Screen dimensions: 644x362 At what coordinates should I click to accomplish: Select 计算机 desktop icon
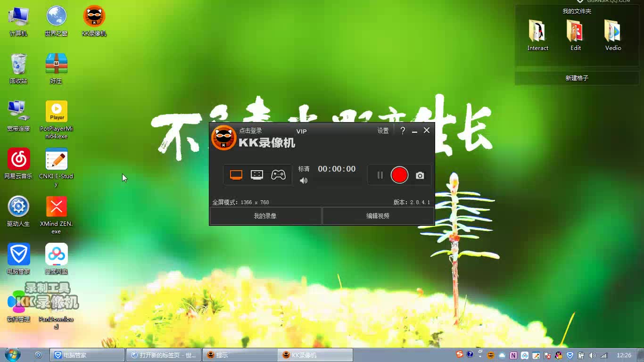point(18,22)
